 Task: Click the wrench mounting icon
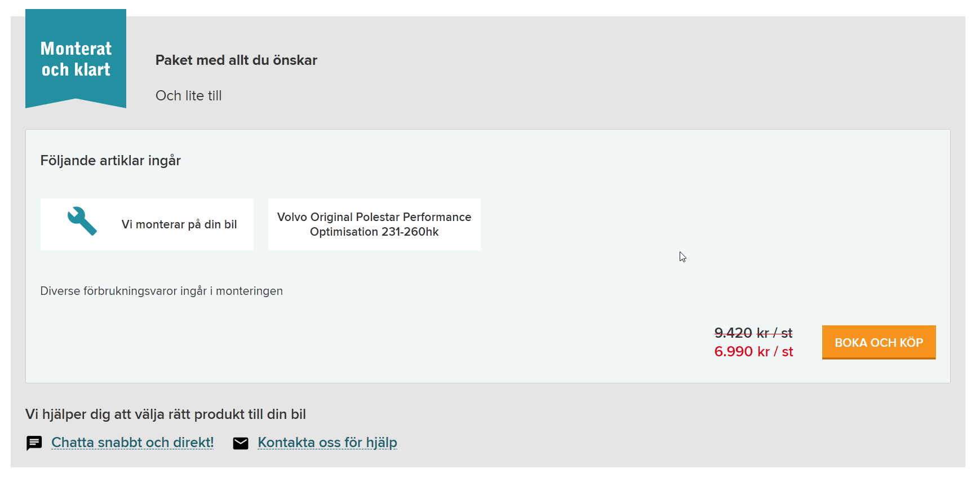point(82,221)
